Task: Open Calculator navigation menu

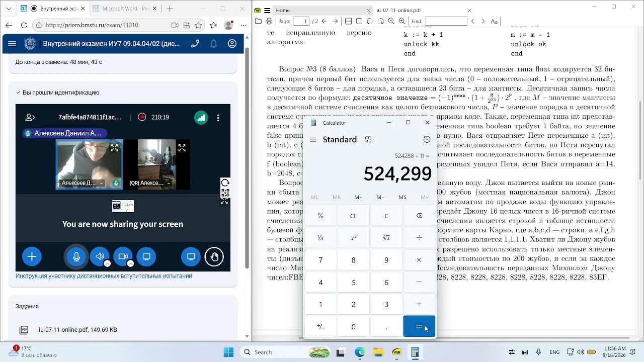Action: [313, 140]
